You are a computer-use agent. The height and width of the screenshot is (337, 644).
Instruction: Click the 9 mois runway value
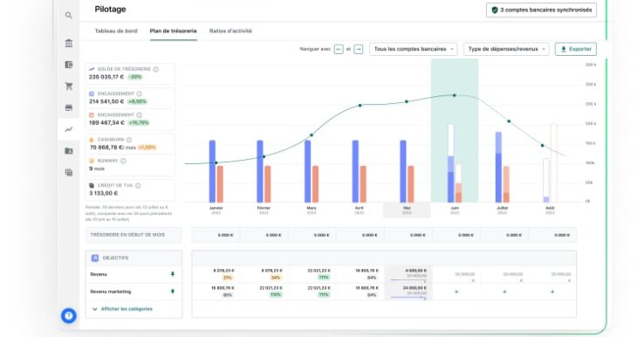coord(97,168)
